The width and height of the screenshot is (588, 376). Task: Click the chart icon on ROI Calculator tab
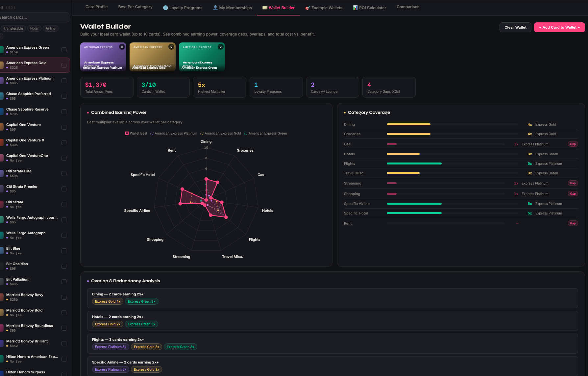click(355, 8)
